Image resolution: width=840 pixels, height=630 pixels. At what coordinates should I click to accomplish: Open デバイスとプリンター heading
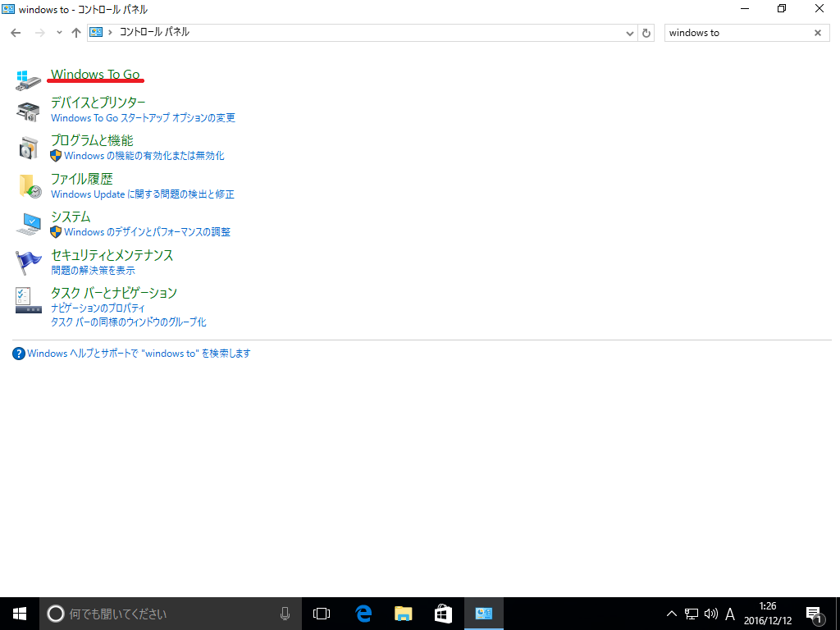[x=98, y=103]
